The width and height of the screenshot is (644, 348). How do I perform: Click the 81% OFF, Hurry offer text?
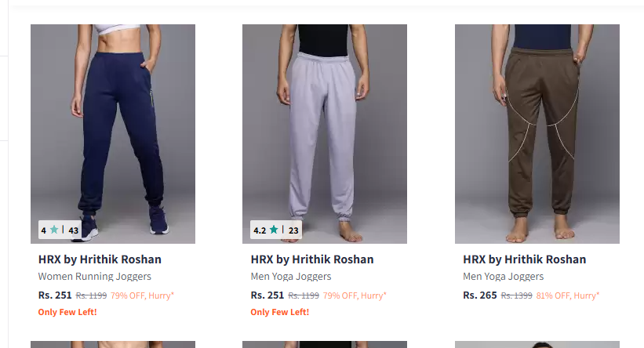point(567,295)
